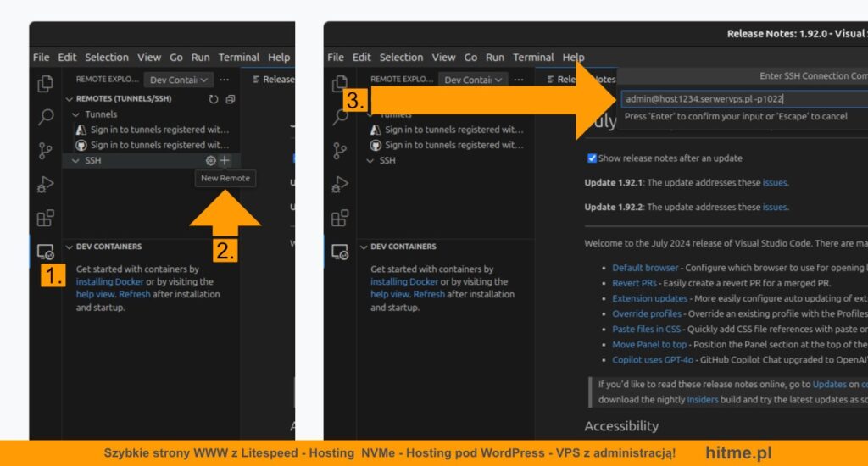
Task: Click refresh icon in left window Remotes header
Action: click(x=213, y=99)
